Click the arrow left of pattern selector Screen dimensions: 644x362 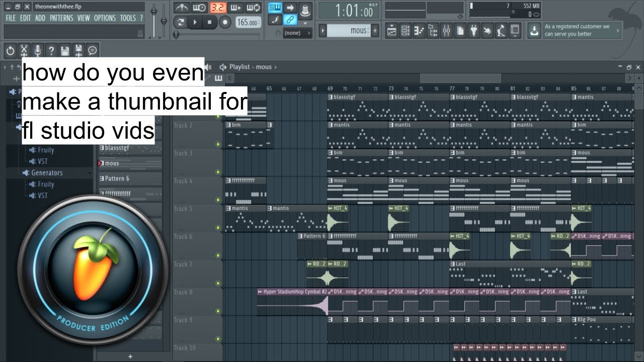coord(323,31)
